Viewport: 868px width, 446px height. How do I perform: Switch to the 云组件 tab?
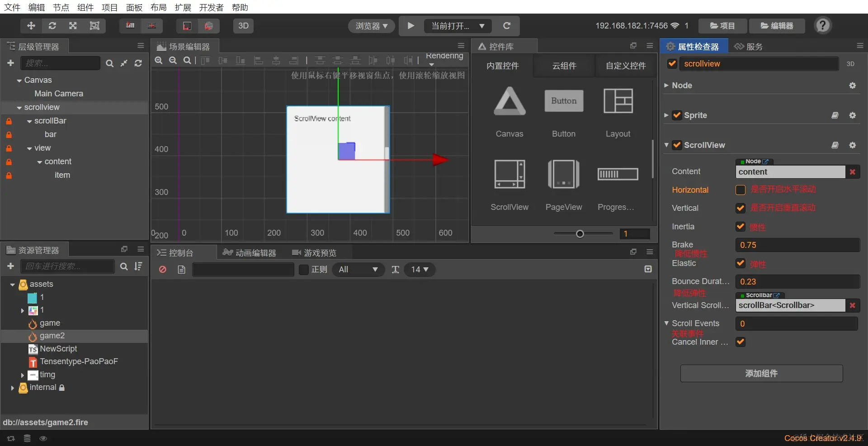coord(564,66)
